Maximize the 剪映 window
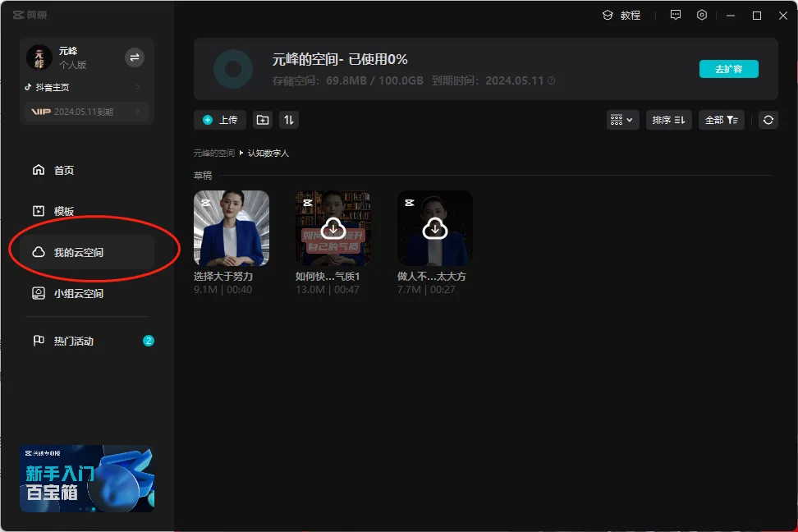Image resolution: width=798 pixels, height=532 pixels. (x=757, y=16)
